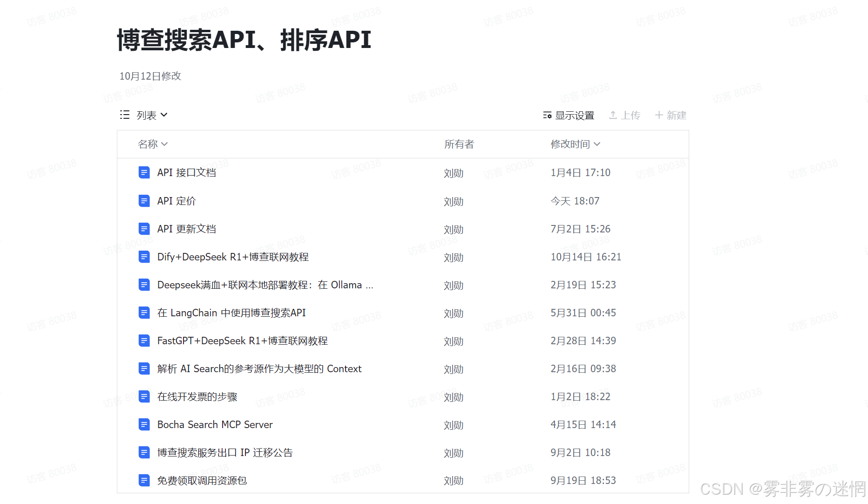Click the 2月28日 14:39 modified time

(583, 341)
